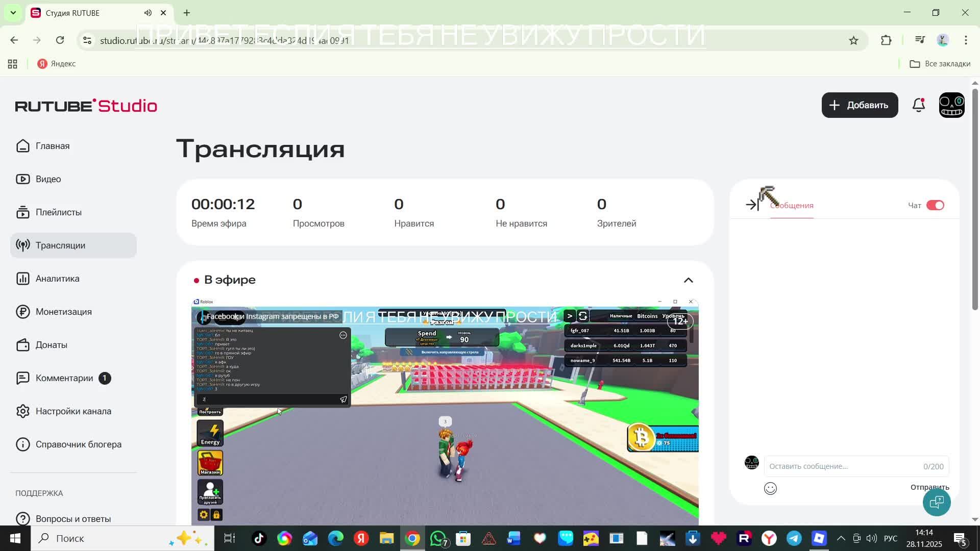
Task: Bookmark this page with the star icon
Action: [x=853, y=40]
